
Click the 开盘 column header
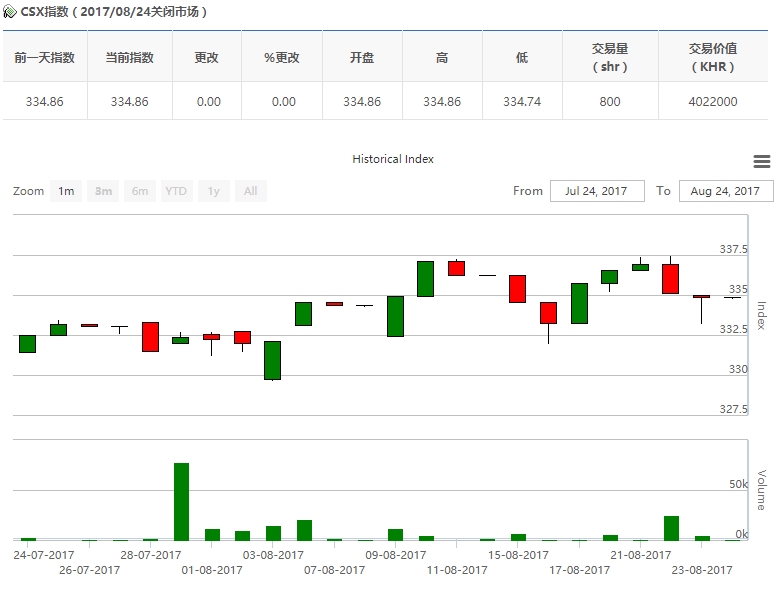(x=362, y=58)
